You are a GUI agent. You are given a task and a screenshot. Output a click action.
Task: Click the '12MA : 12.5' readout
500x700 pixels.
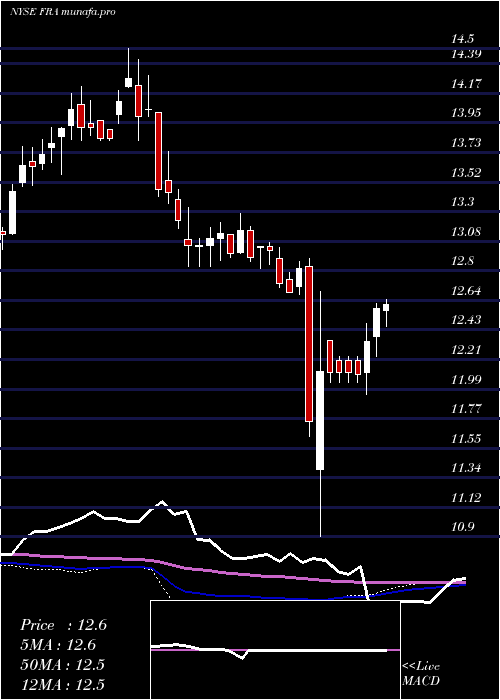click(62, 684)
